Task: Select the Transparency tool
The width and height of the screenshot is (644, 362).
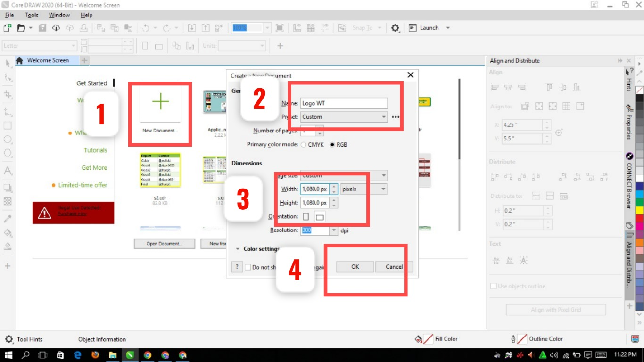Action: [8, 201]
